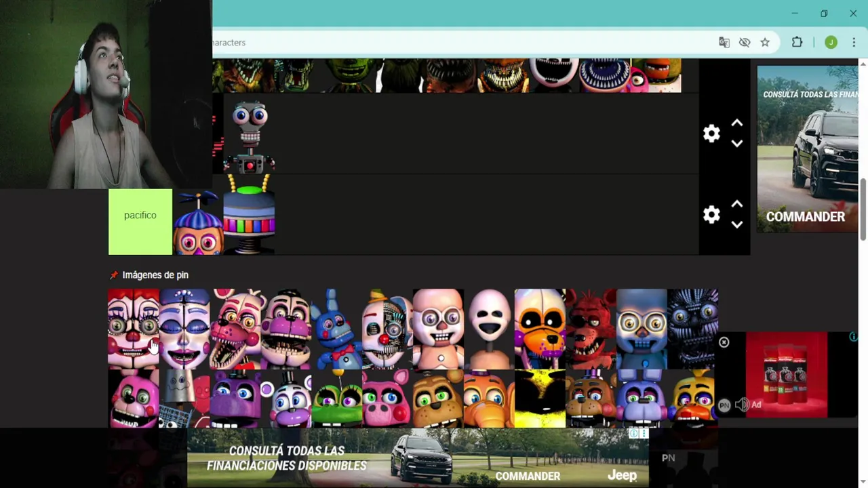
Task: Click the page vertical scrollbar thumb
Action: pyautogui.click(x=863, y=209)
